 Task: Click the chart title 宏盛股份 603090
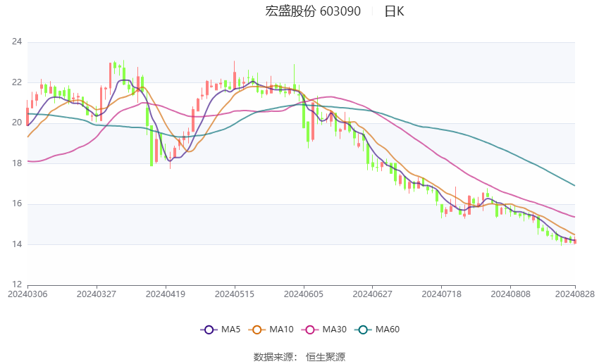pyautogui.click(x=312, y=11)
